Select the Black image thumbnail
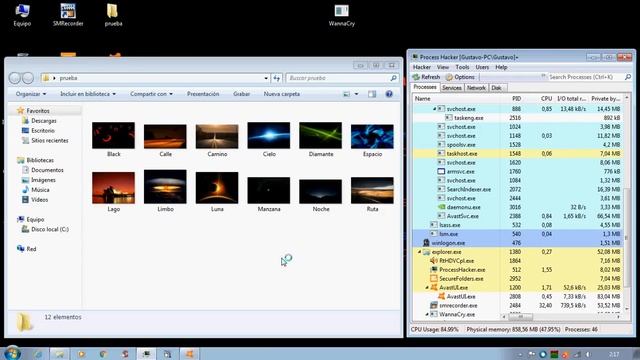Screen dimensions: 640x360 [x=113, y=136]
